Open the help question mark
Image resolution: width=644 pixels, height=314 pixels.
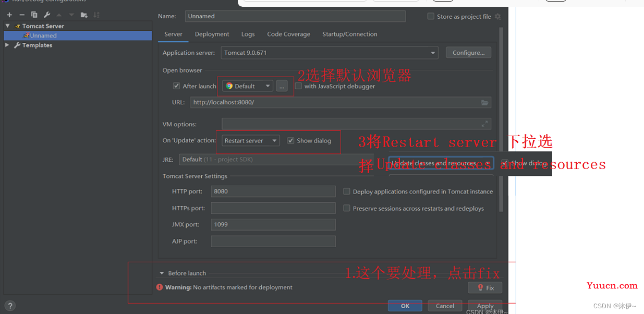click(9, 306)
